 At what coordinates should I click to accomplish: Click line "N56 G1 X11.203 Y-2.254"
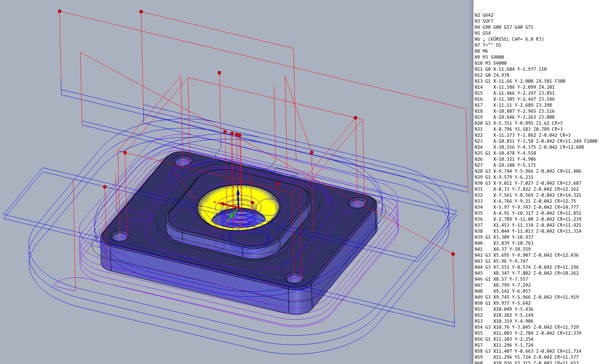click(504, 339)
